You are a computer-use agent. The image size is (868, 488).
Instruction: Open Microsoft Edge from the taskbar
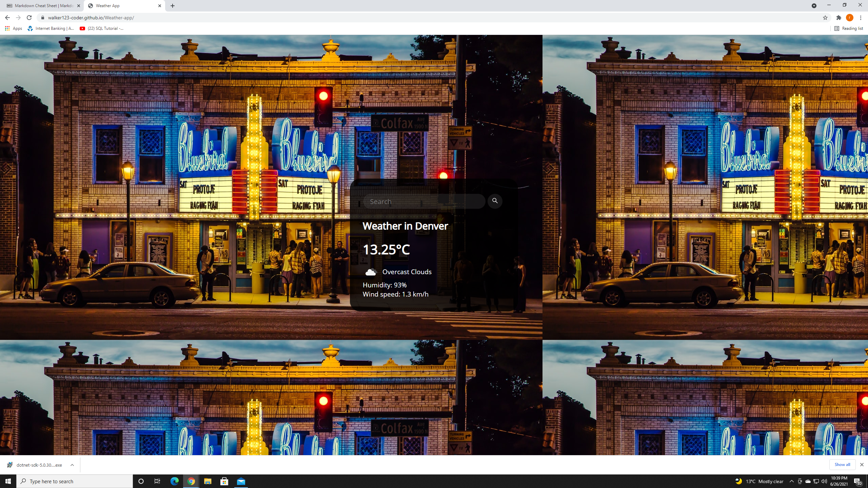pyautogui.click(x=174, y=481)
